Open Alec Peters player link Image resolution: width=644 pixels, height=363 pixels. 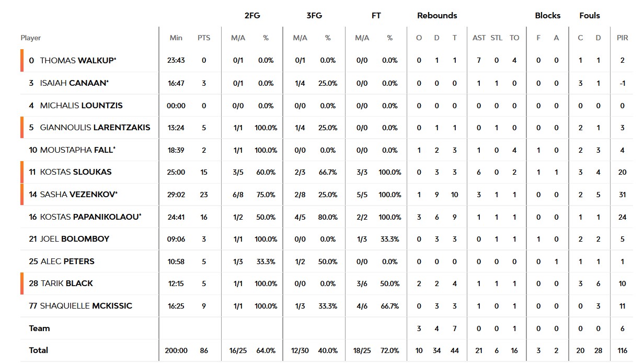pyautogui.click(x=67, y=262)
